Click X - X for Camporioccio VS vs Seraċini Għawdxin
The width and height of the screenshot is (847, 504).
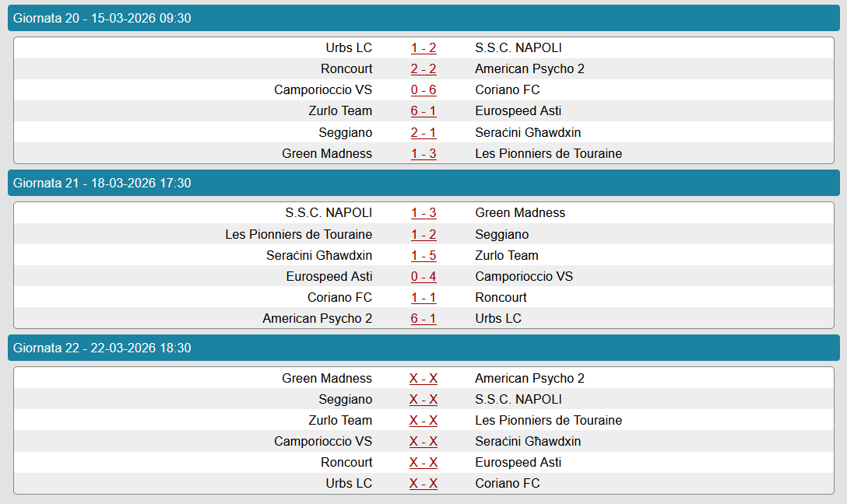tap(423, 442)
